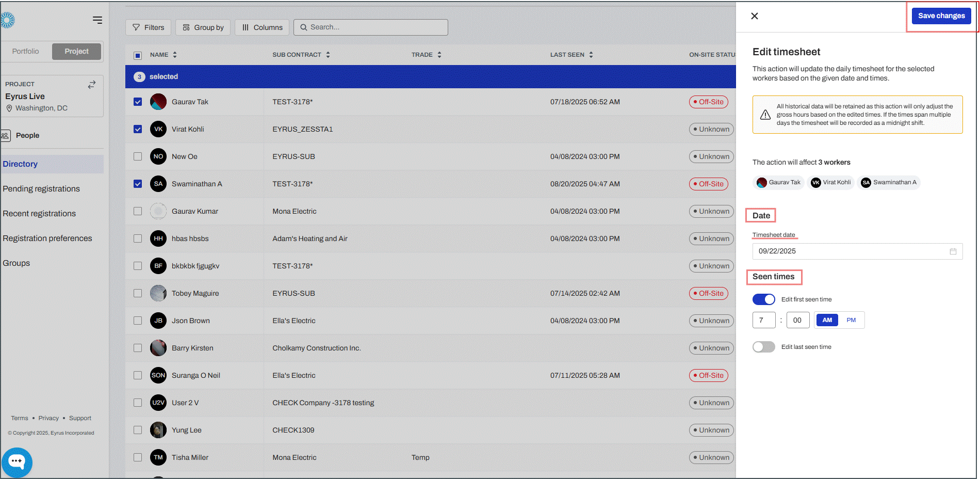This screenshot has width=980, height=479.
Task: Check Gaurav Kumar's row checkbox
Action: click(x=138, y=211)
